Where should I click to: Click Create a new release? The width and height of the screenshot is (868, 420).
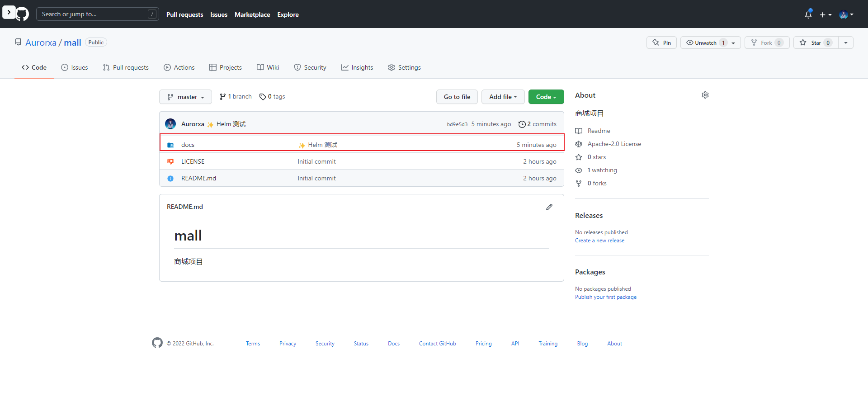(599, 241)
